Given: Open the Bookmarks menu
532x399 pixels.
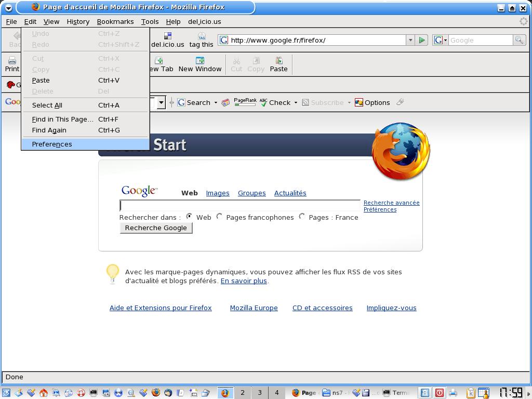Looking at the screenshot, I should pos(115,22).
